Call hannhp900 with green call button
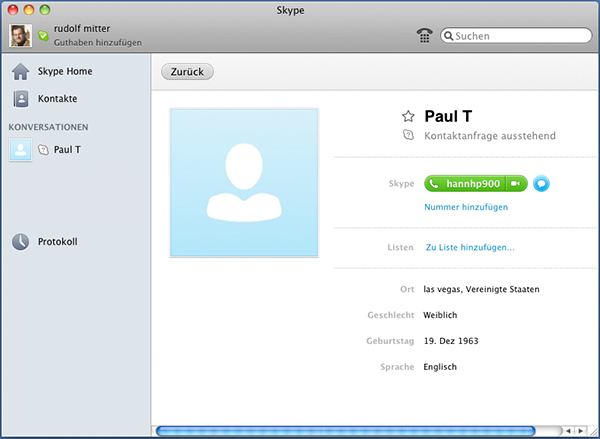 point(465,184)
